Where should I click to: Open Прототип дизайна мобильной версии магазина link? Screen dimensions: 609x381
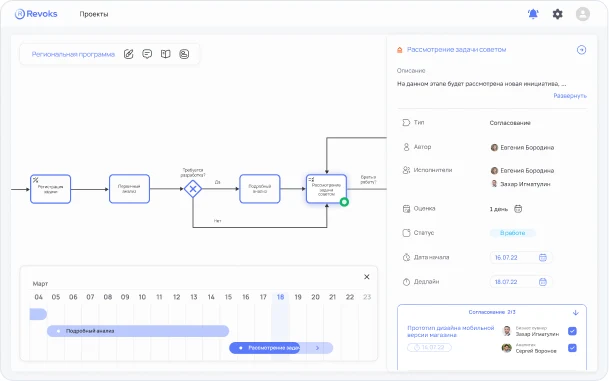(451, 331)
